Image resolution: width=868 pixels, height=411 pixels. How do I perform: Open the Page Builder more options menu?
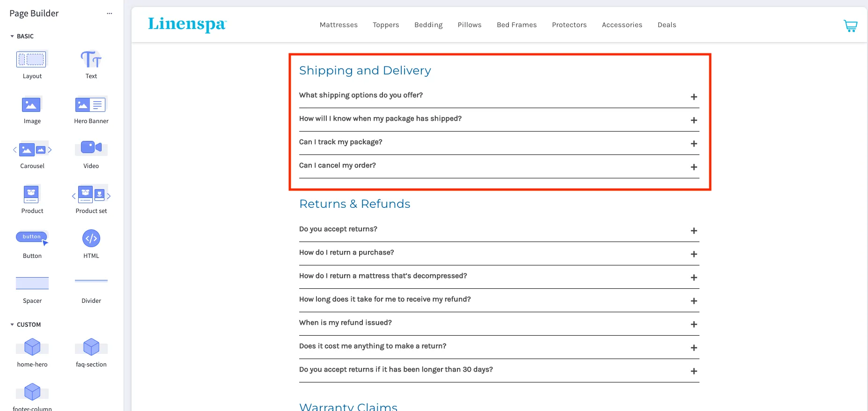click(110, 14)
